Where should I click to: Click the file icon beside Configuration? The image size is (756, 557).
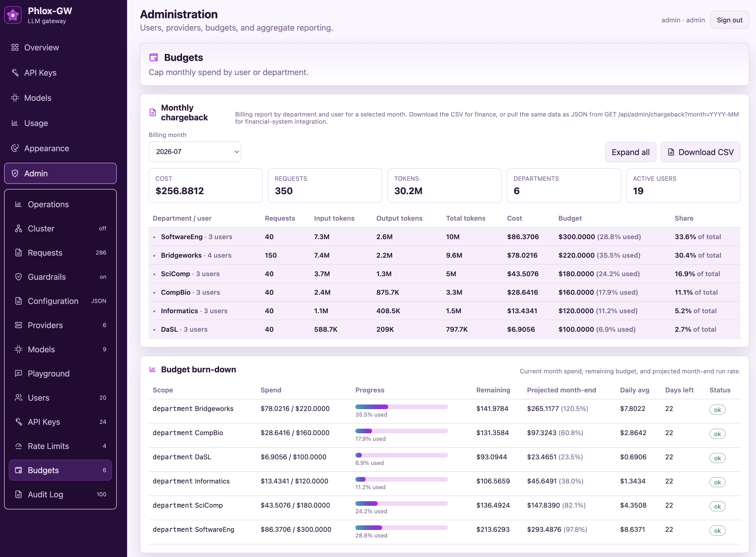point(19,301)
